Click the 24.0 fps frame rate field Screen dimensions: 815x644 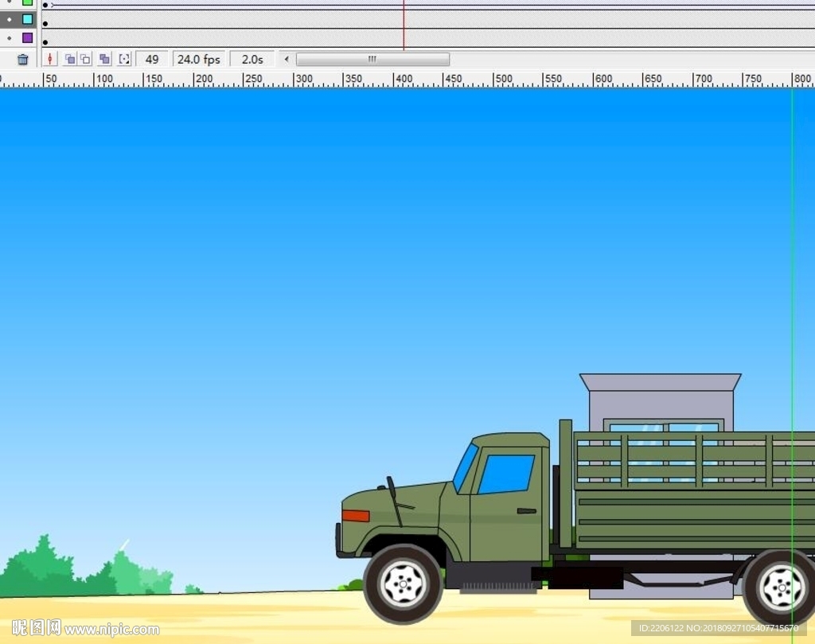click(x=198, y=59)
